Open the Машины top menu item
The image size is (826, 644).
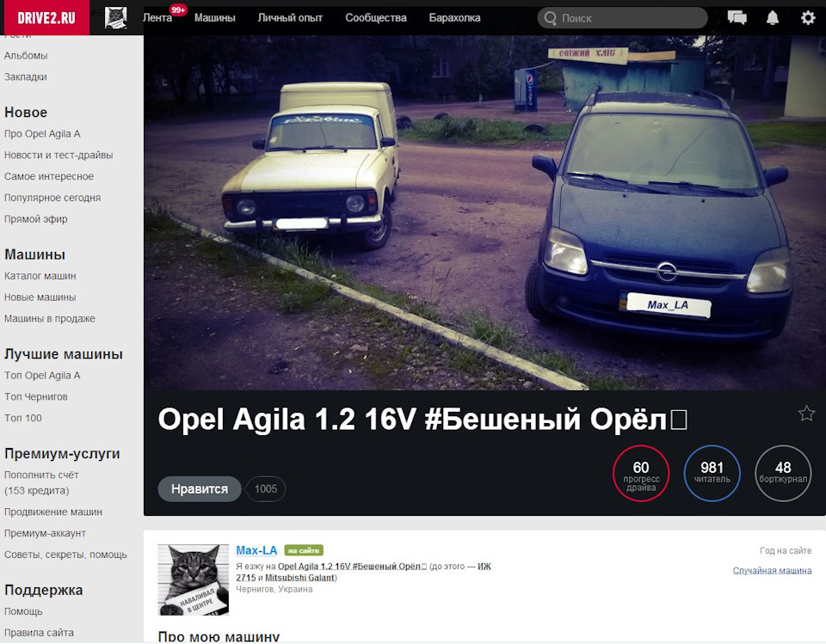(x=215, y=18)
